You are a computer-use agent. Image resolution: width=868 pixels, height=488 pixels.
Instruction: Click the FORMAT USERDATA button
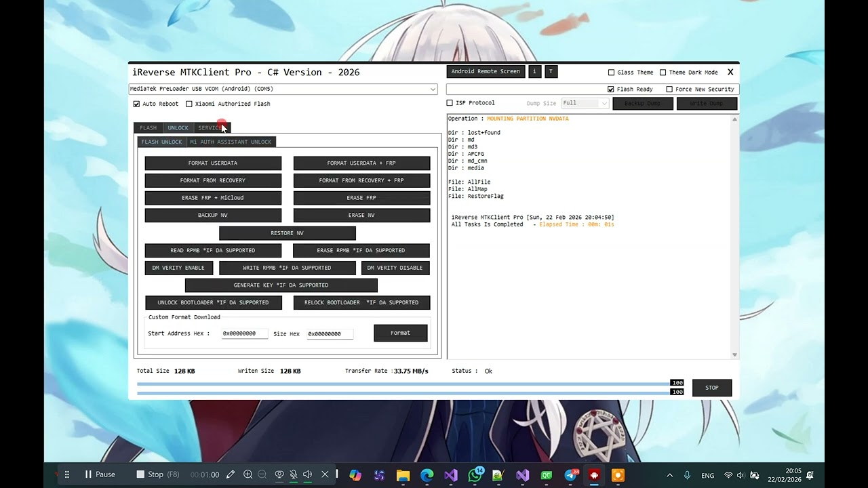tap(213, 163)
